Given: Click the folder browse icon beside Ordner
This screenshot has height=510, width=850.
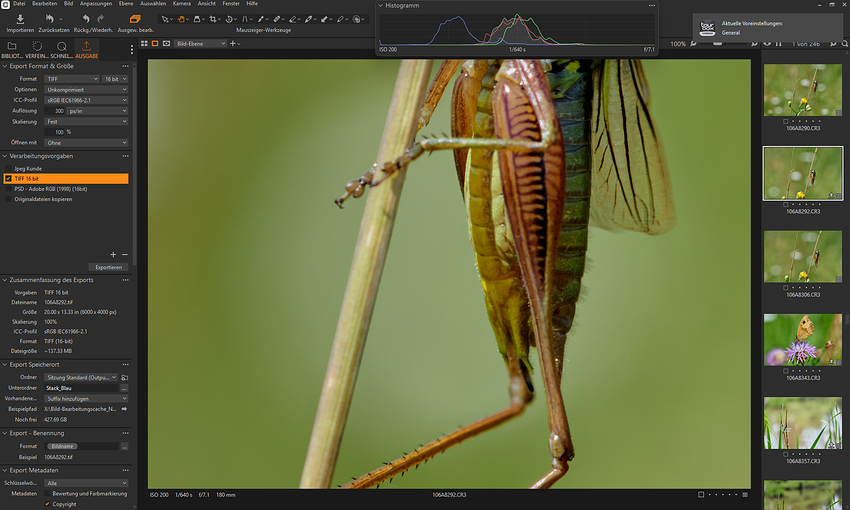Looking at the screenshot, I should click(125, 377).
